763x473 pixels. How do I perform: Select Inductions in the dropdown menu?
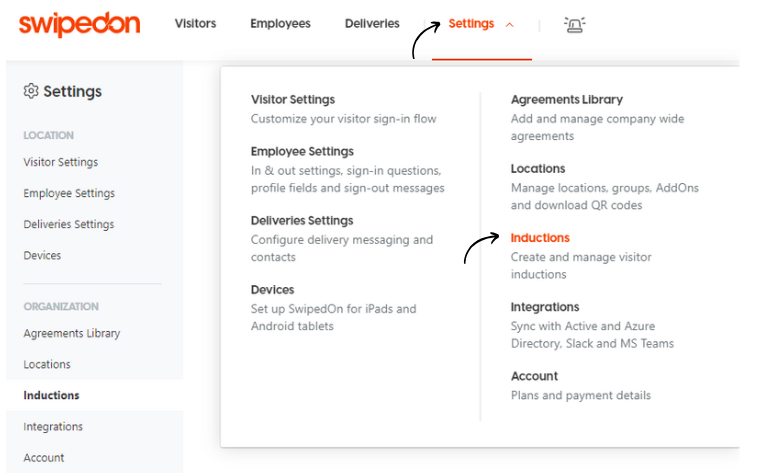(540, 238)
